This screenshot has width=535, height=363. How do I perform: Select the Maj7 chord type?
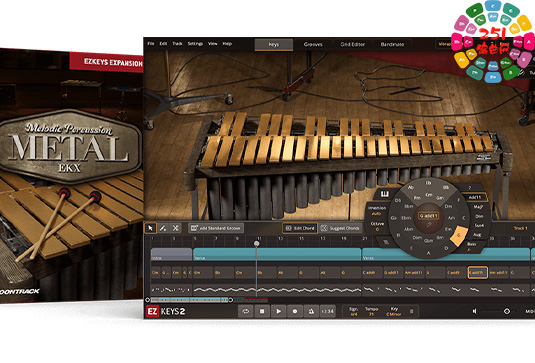(478, 207)
